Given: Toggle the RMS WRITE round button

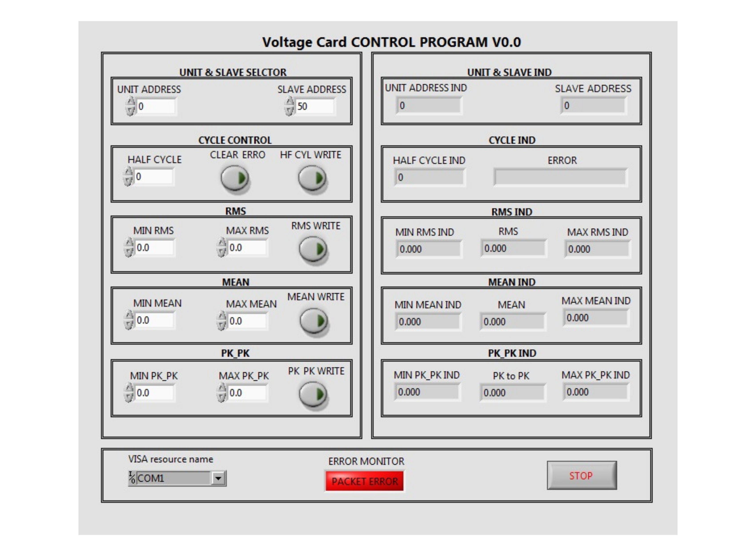Looking at the screenshot, I should 313,249.
